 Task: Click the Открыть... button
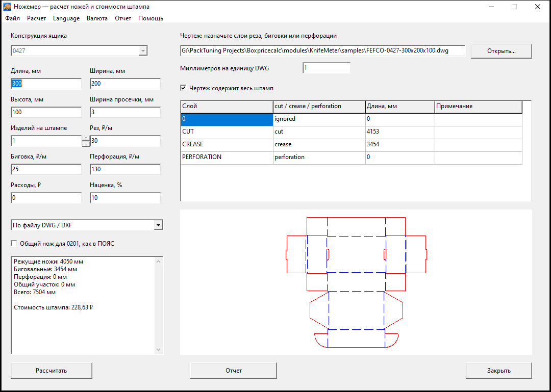point(502,51)
